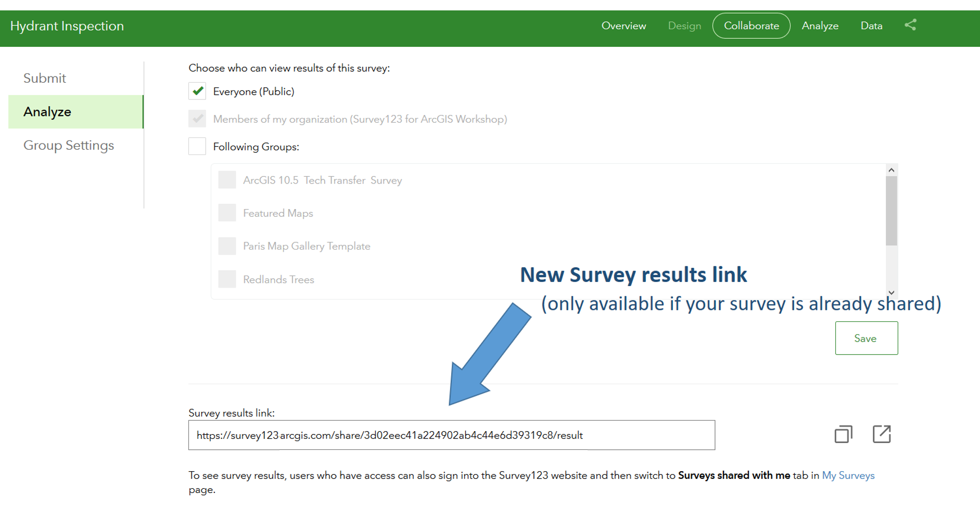Click the groups list scrollbar thumb
Viewport: 980px width, 506px height.
tap(891, 211)
